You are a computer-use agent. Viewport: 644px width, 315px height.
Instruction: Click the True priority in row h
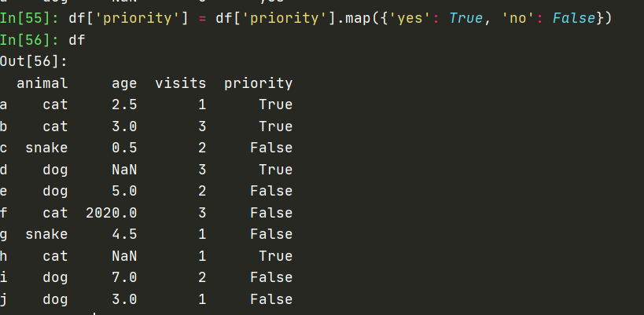coord(275,256)
